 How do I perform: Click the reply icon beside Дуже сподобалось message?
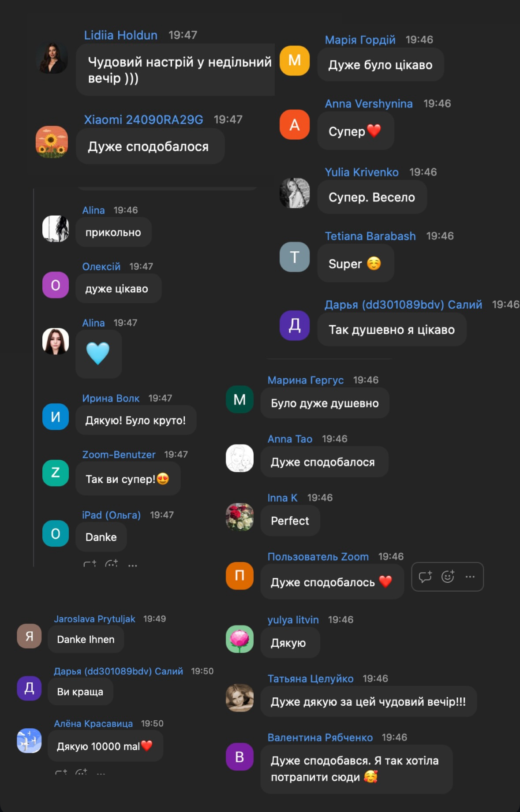[425, 577]
